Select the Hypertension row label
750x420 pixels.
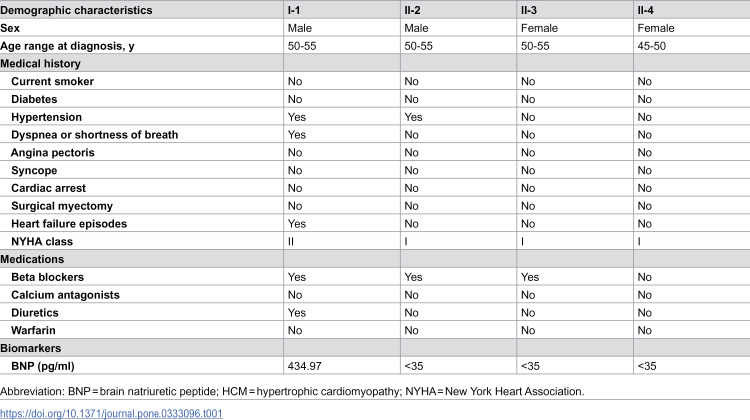(46, 117)
